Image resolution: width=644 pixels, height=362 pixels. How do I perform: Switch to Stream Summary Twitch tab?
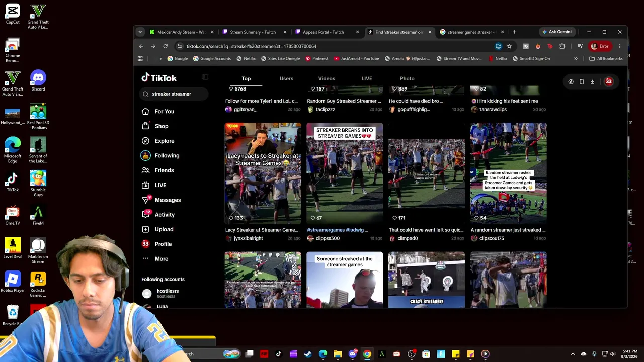[x=253, y=32]
